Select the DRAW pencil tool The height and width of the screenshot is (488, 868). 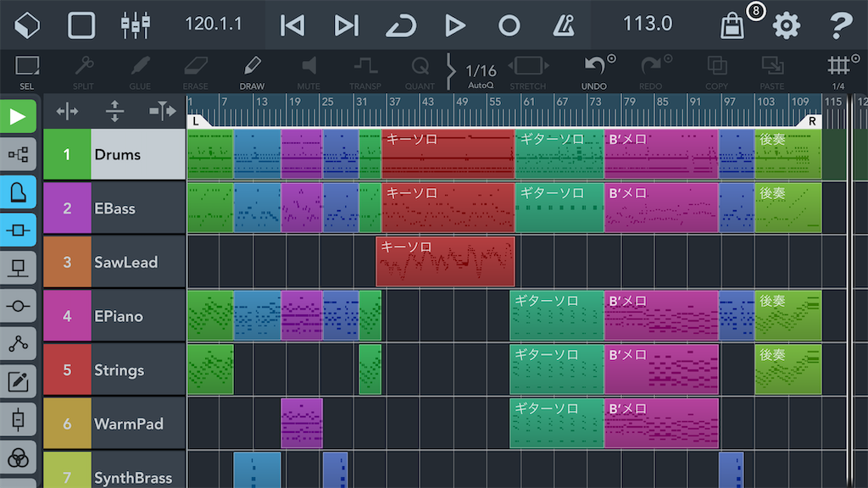(252, 72)
